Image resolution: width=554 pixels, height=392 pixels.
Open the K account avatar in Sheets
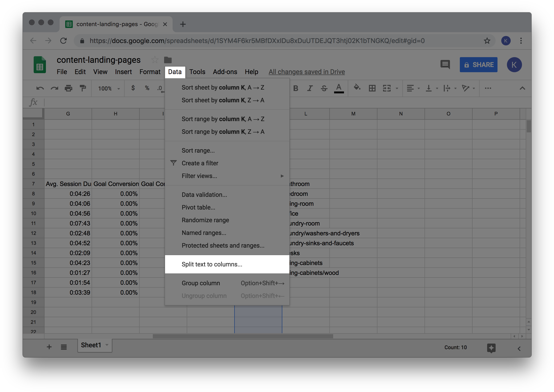click(x=514, y=65)
